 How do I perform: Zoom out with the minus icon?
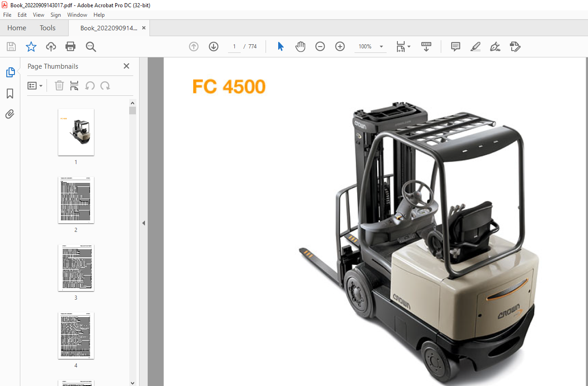(x=320, y=47)
